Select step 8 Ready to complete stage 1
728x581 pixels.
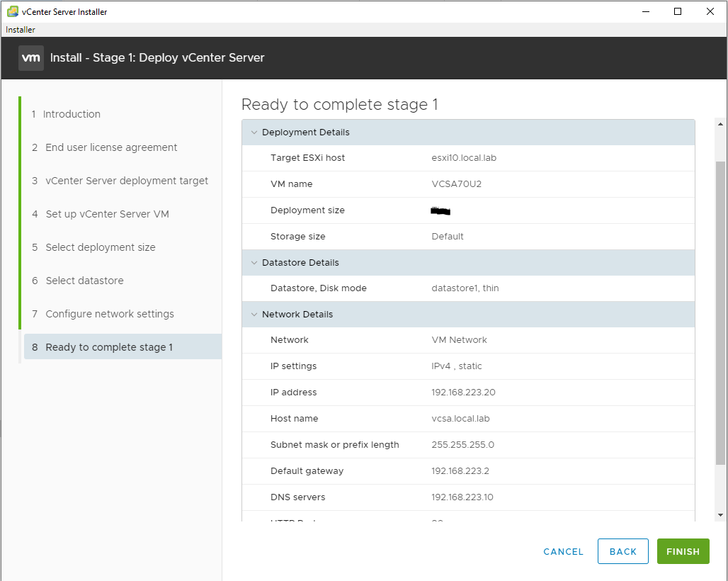point(123,347)
